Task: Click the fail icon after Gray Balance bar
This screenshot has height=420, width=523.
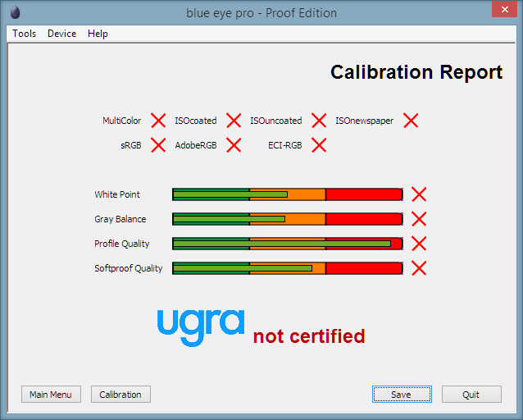Action: click(x=419, y=219)
